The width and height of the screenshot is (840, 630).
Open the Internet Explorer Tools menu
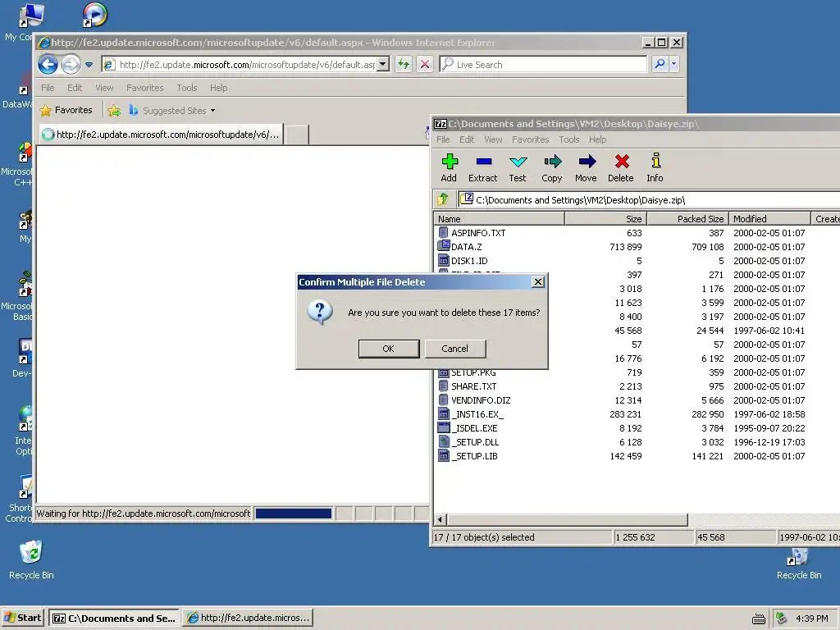coord(186,87)
